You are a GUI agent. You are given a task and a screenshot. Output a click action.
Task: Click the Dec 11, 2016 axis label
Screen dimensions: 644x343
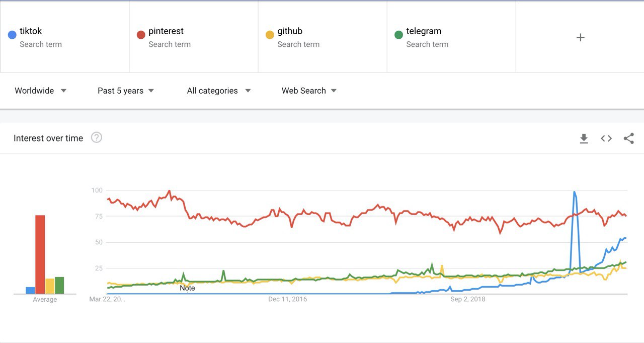pyautogui.click(x=287, y=299)
